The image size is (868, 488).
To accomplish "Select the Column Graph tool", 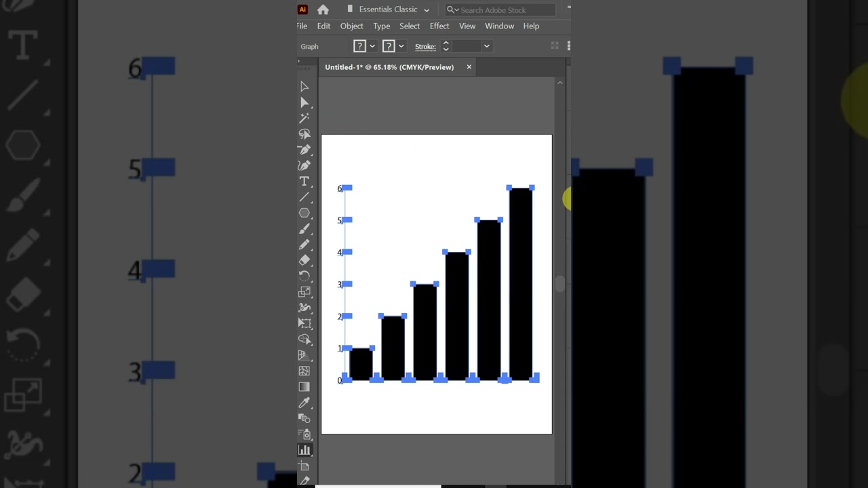I will (x=304, y=450).
